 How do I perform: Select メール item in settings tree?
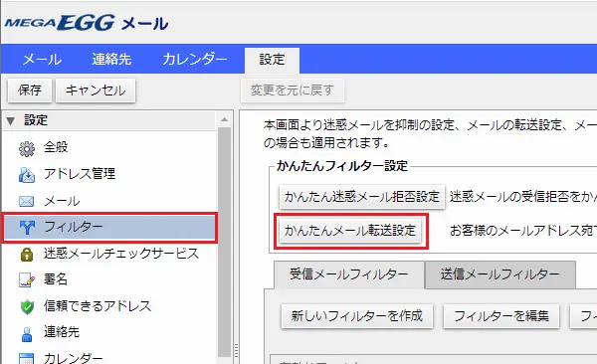(62, 201)
